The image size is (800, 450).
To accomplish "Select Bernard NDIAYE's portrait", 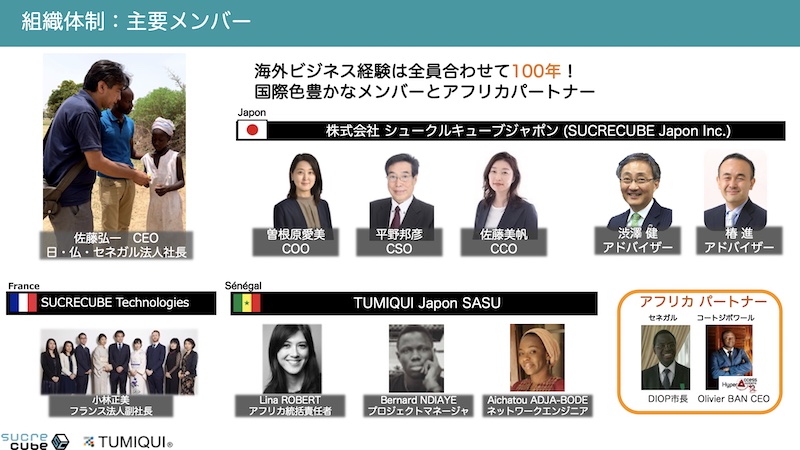I will pyautogui.click(x=416, y=359).
